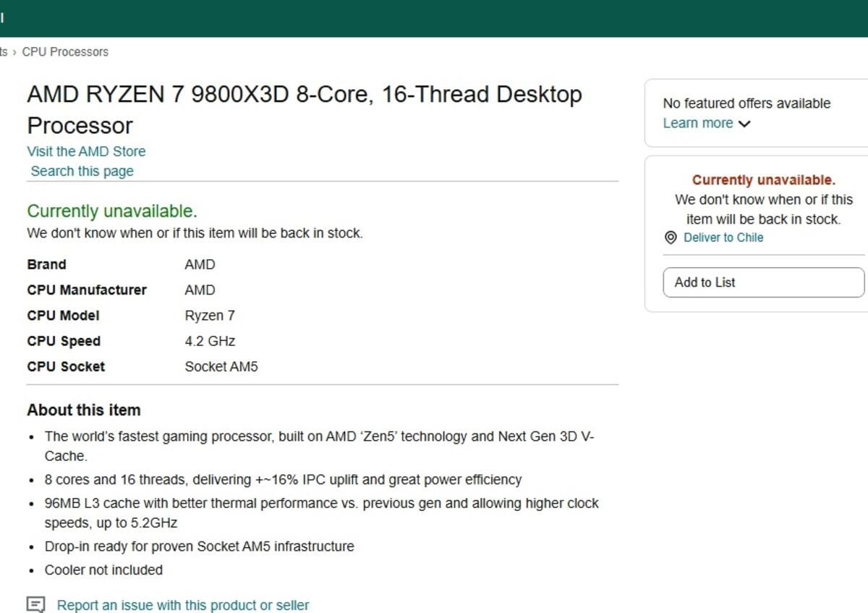Click the Ryzen 7 value
This screenshot has width=868, height=613.
click(210, 316)
